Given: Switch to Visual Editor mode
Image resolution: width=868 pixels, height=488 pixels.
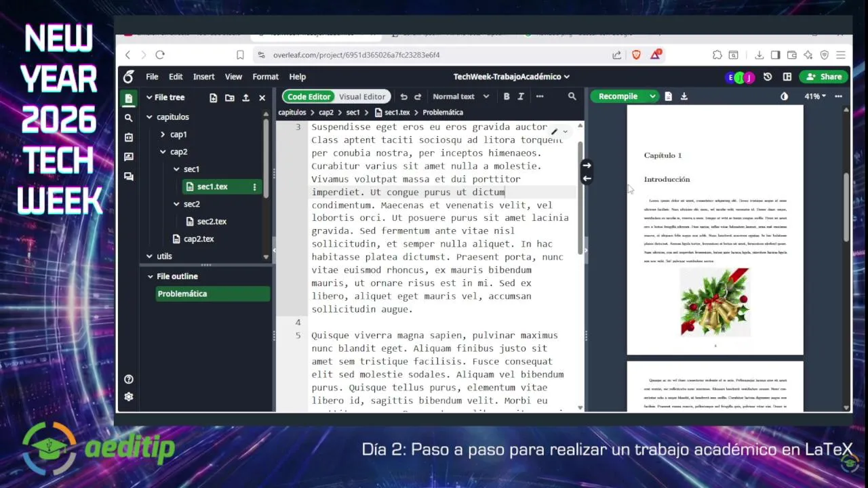Looking at the screenshot, I should (362, 97).
